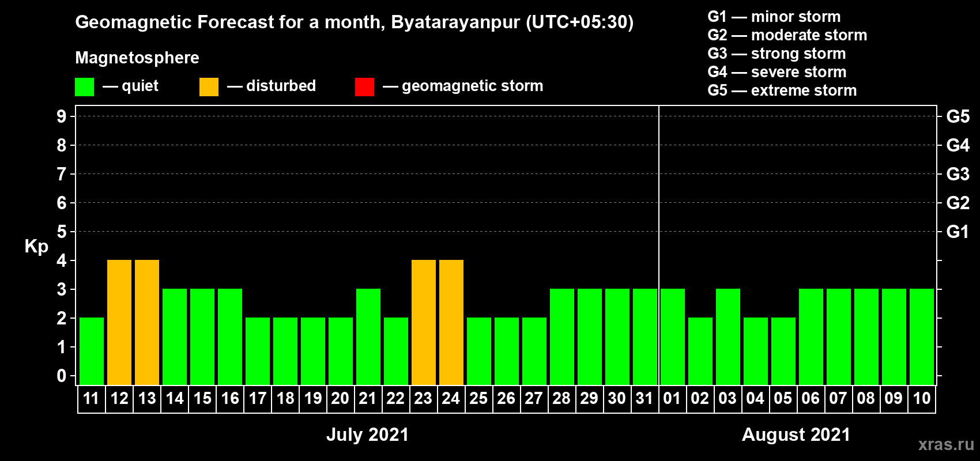Select the orange bar for July 12
This screenshot has height=461, width=980.
point(119,322)
